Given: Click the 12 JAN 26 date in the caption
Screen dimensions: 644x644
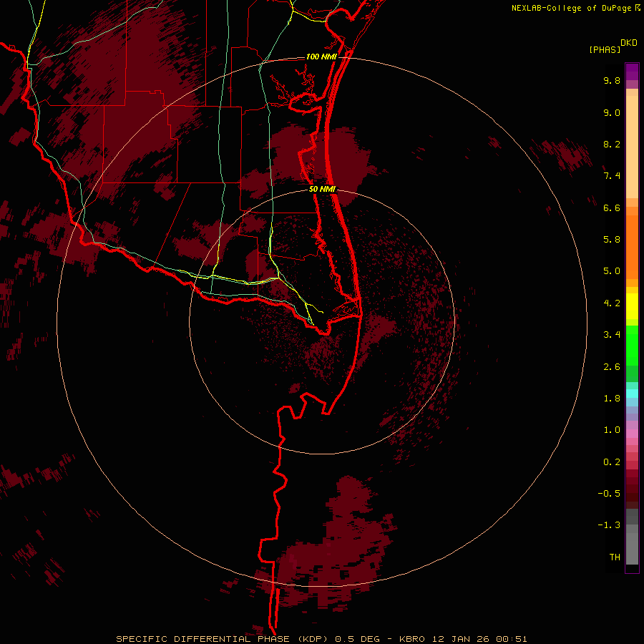Looking at the screenshot, I should pos(460,639).
